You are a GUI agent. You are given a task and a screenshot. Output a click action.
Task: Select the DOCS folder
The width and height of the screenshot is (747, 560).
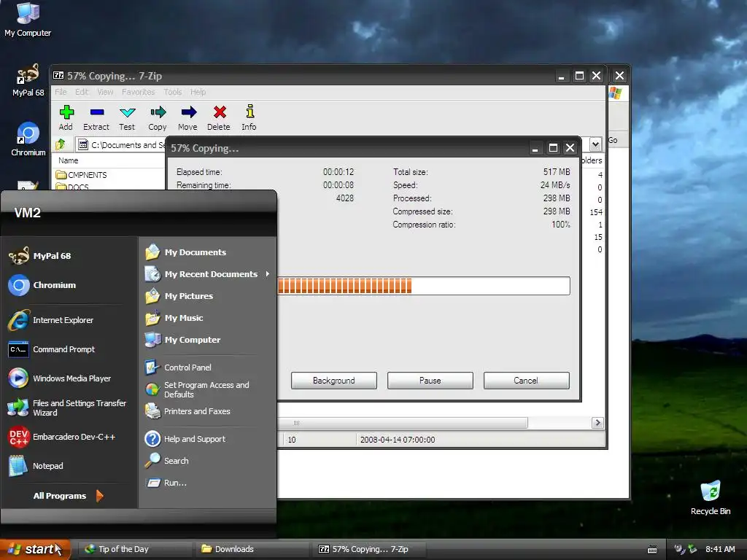72,186
